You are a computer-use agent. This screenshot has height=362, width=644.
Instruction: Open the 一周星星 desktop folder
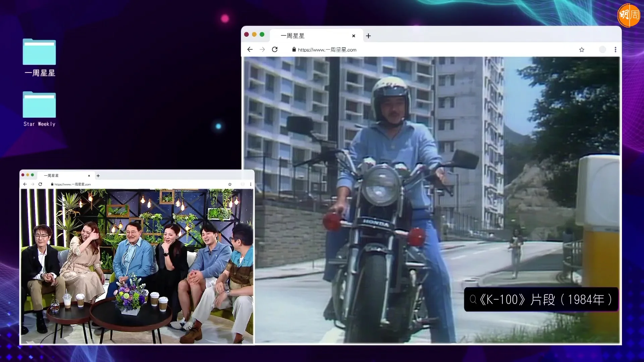tap(39, 58)
